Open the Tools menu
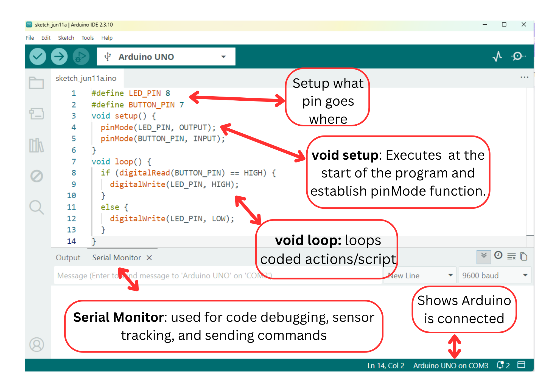This screenshot has width=549, height=392. [88, 38]
